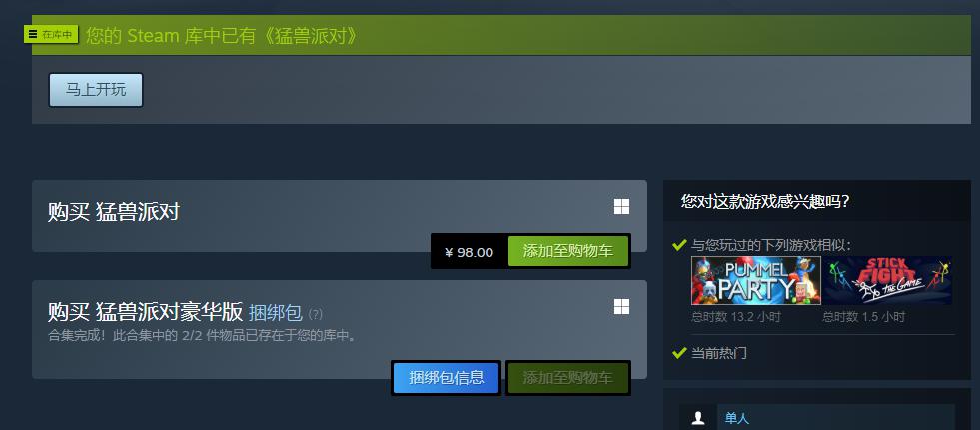
Task: Open the 捆绑包 link in bundle title
Action: (275, 312)
